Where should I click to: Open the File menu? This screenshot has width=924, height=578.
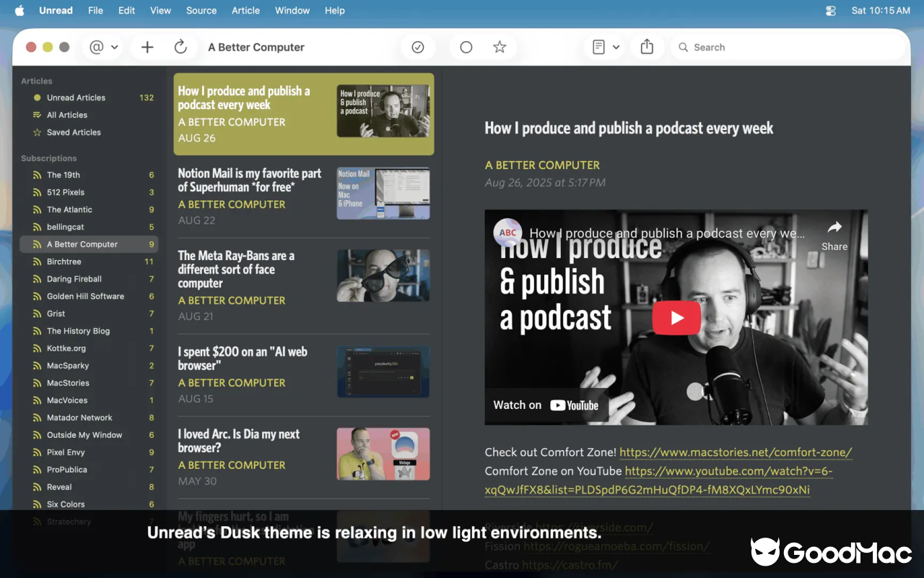95,10
